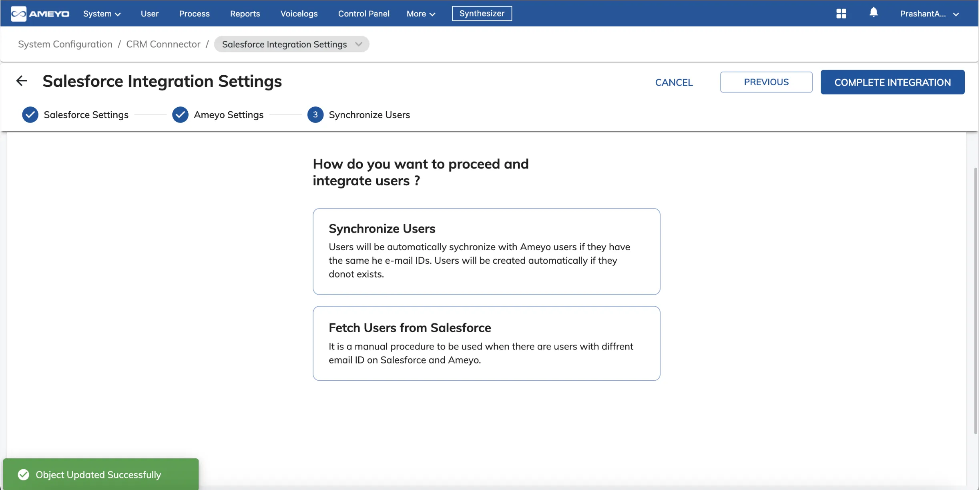
Task: Click the Synchronize Users step label
Action: click(369, 115)
